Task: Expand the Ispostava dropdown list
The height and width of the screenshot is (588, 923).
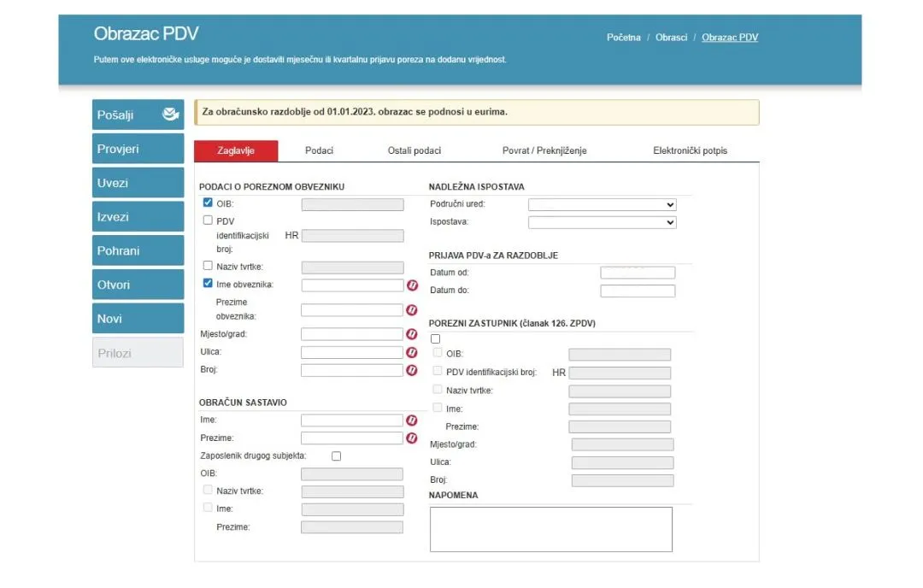Action: click(602, 222)
